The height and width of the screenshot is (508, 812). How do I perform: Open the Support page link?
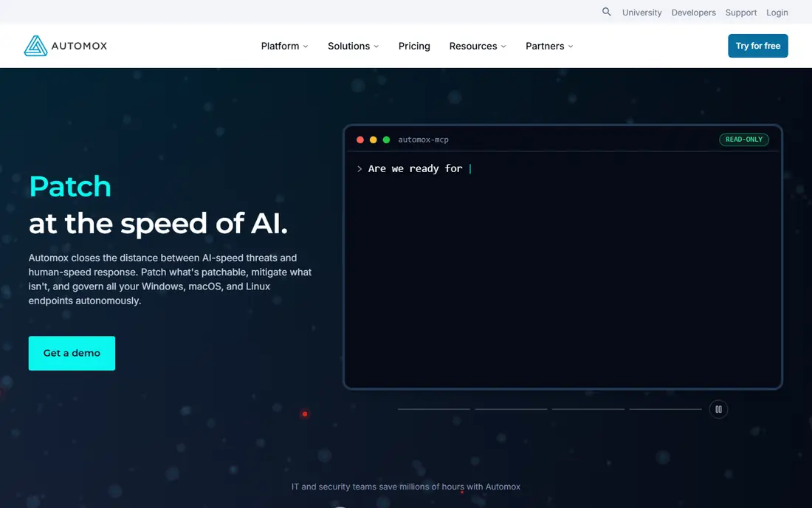pyautogui.click(x=740, y=13)
